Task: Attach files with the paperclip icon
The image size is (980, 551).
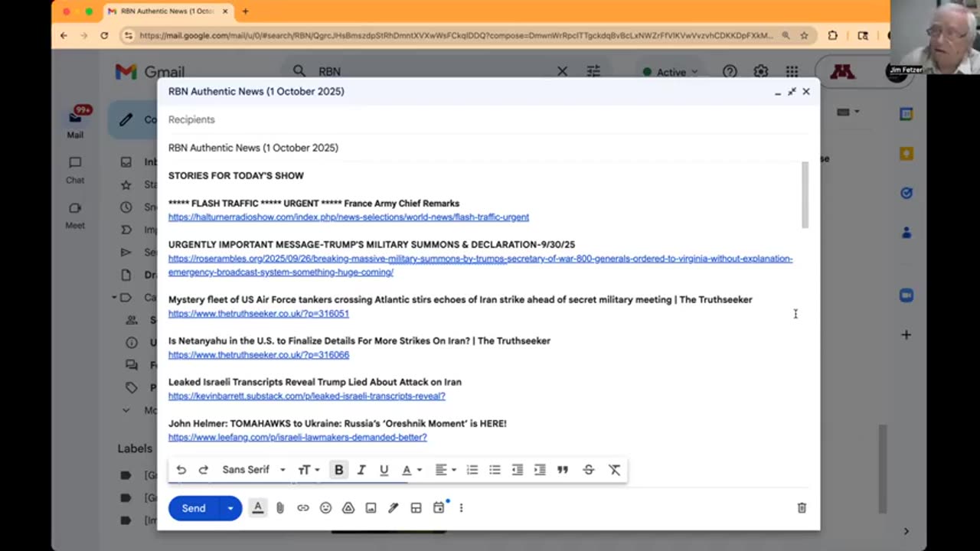Action: pos(280,507)
